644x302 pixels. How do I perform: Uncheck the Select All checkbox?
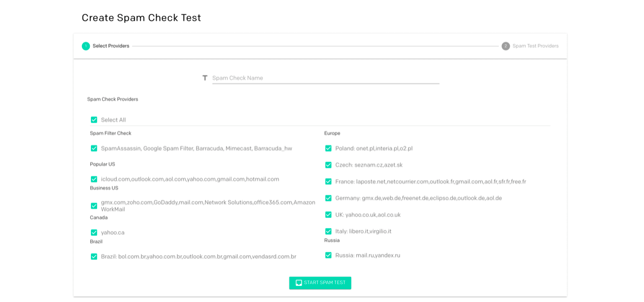[94, 120]
